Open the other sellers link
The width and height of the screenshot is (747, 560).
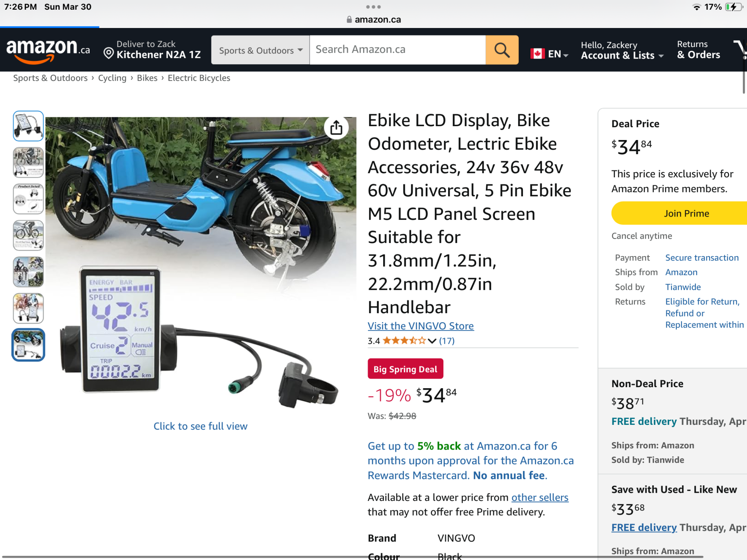(x=540, y=497)
